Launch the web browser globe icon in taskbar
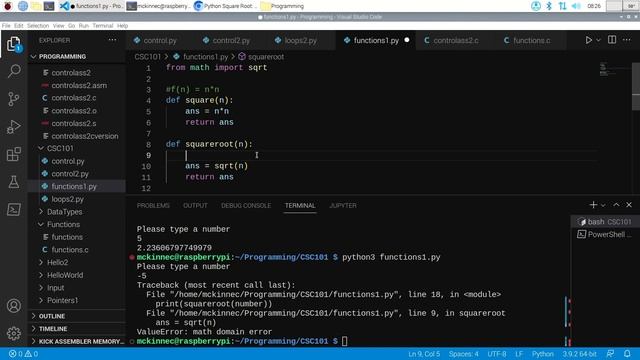The width and height of the screenshot is (640, 360). coord(23,6)
